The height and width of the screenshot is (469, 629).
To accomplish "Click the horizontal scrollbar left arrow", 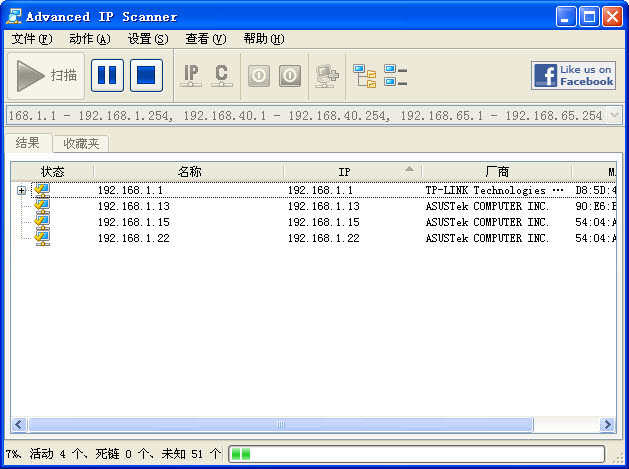I will 19,424.
